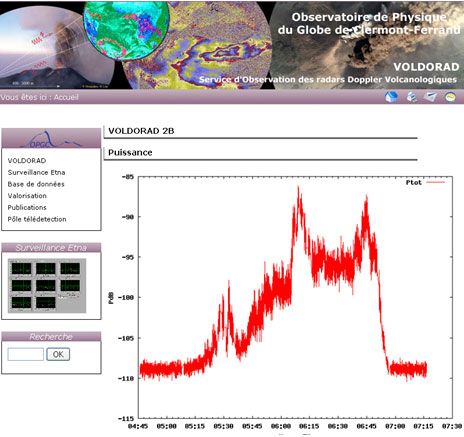
Task: Click the printer icon in breadcrumb bar
Action: [x=412, y=97]
